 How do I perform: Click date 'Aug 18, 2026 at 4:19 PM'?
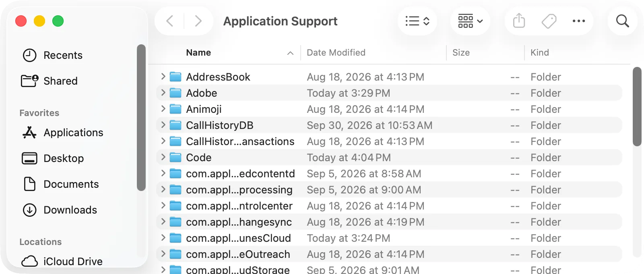(x=365, y=222)
